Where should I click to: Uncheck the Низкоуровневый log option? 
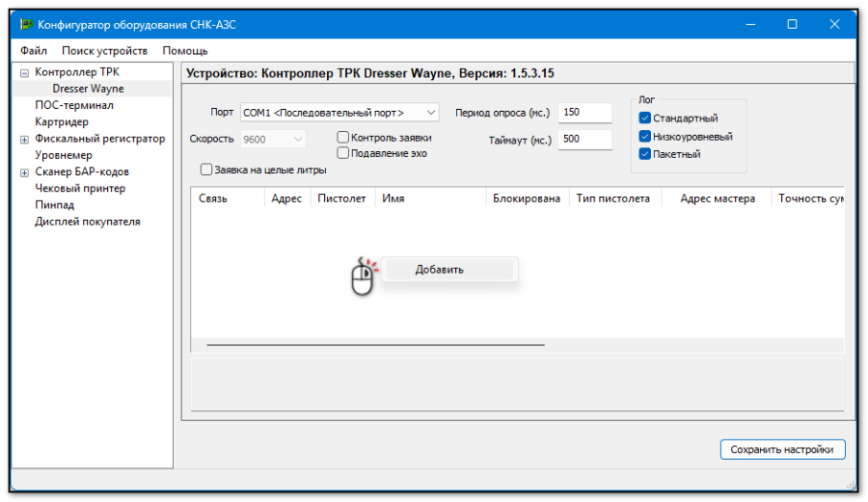[645, 137]
